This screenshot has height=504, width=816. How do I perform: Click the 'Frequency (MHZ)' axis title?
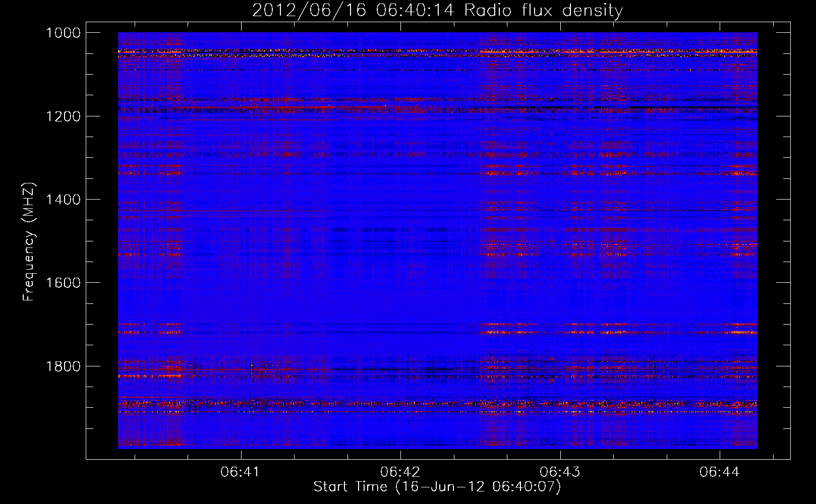click(x=29, y=242)
